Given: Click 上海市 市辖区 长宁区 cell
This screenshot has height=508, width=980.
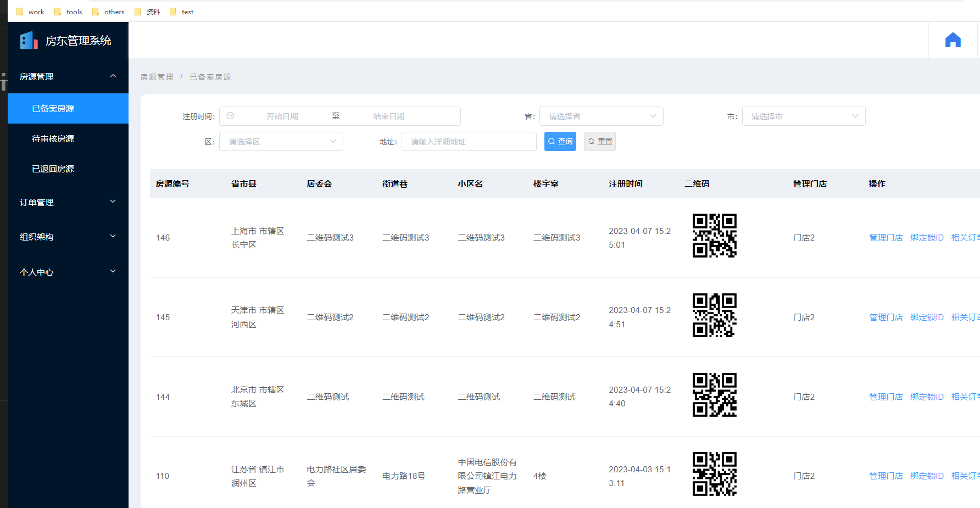Looking at the screenshot, I should 258,237.
